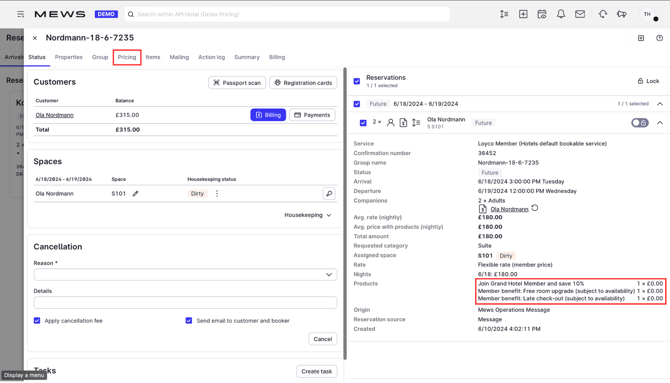
Task: Open the Action log tab
Action: (212, 57)
